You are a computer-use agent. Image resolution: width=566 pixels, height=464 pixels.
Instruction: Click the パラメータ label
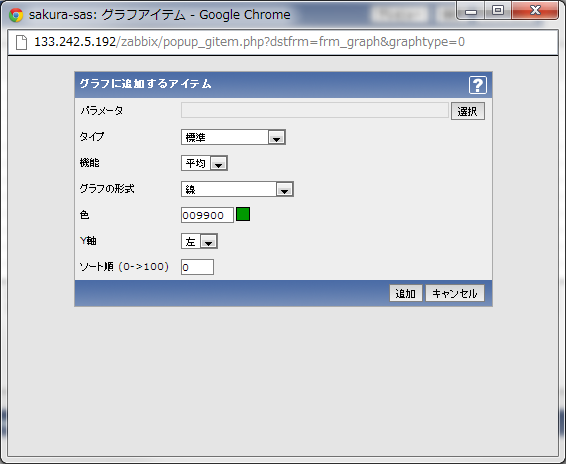tap(101, 110)
